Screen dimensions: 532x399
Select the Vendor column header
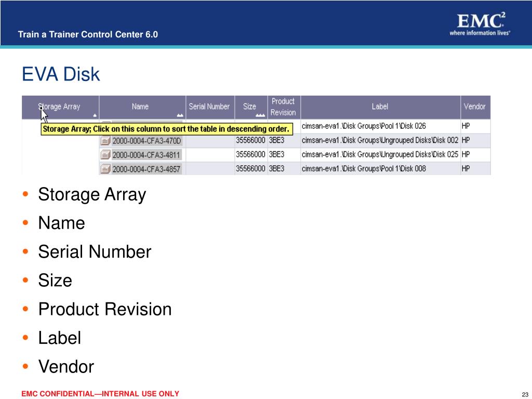475,107
